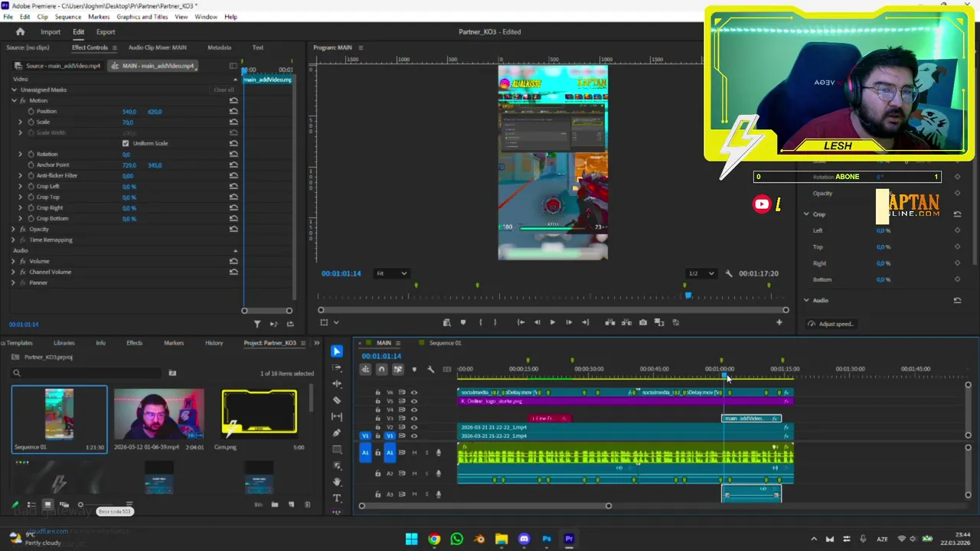Click the Export Frame camera icon

click(642, 322)
